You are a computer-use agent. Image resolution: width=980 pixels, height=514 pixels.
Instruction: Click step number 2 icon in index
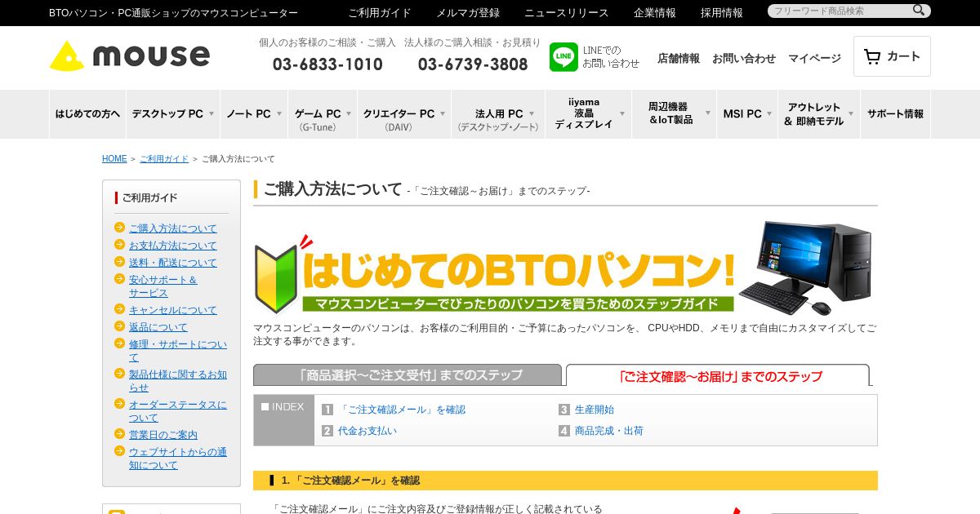tap(327, 431)
